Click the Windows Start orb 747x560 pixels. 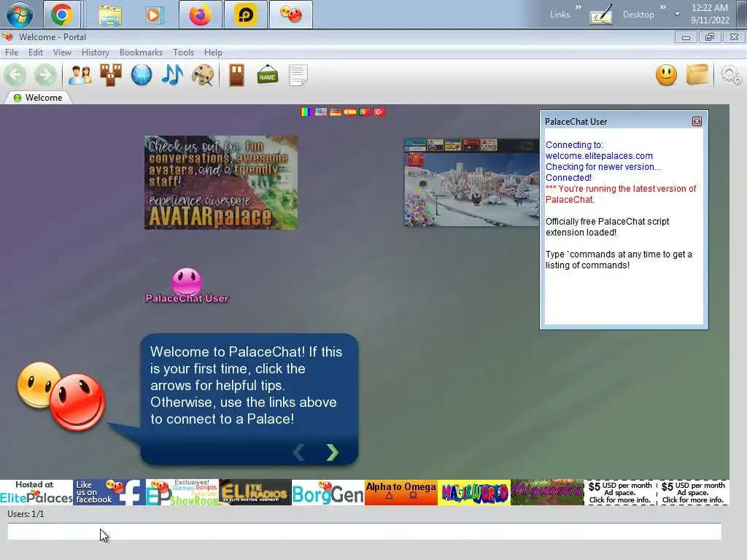click(x=20, y=15)
